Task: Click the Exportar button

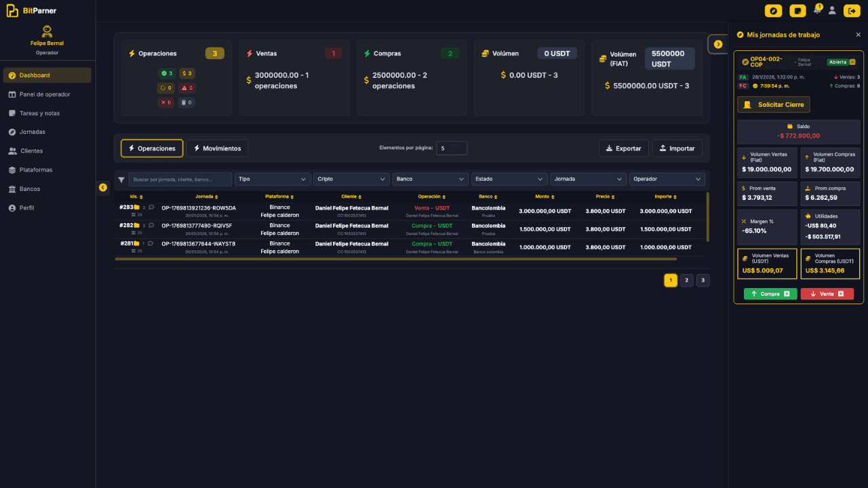Action: point(624,148)
